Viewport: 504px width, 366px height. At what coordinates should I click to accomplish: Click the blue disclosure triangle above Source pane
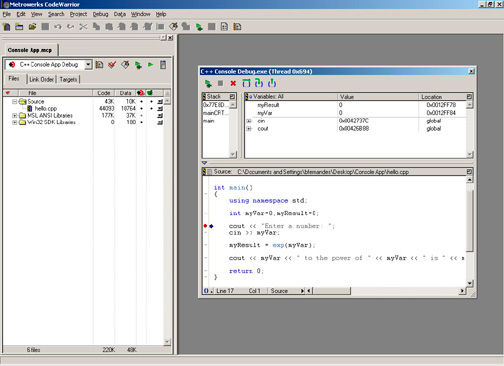click(x=204, y=163)
